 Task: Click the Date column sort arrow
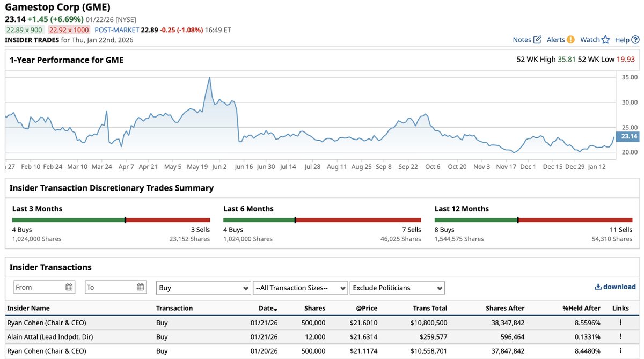coord(276,310)
